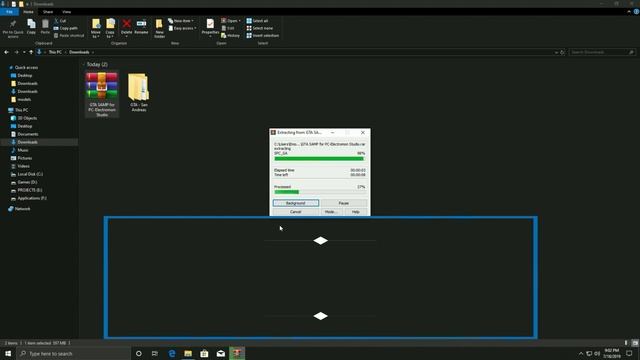Screen dimensions: 640x360
Task: Click the Cortana circle in the taskbar
Action: tap(139, 353)
